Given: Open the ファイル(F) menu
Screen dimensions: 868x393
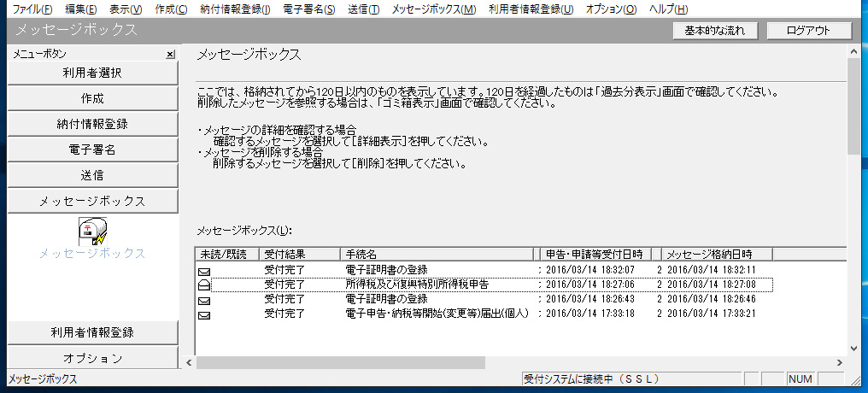Looking at the screenshot, I should [x=32, y=9].
